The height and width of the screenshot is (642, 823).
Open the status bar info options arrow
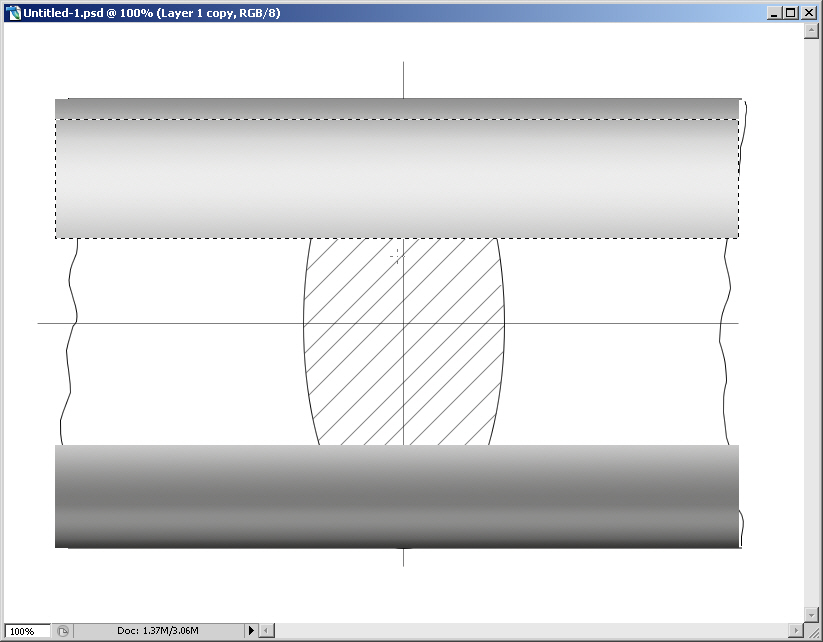click(x=251, y=630)
